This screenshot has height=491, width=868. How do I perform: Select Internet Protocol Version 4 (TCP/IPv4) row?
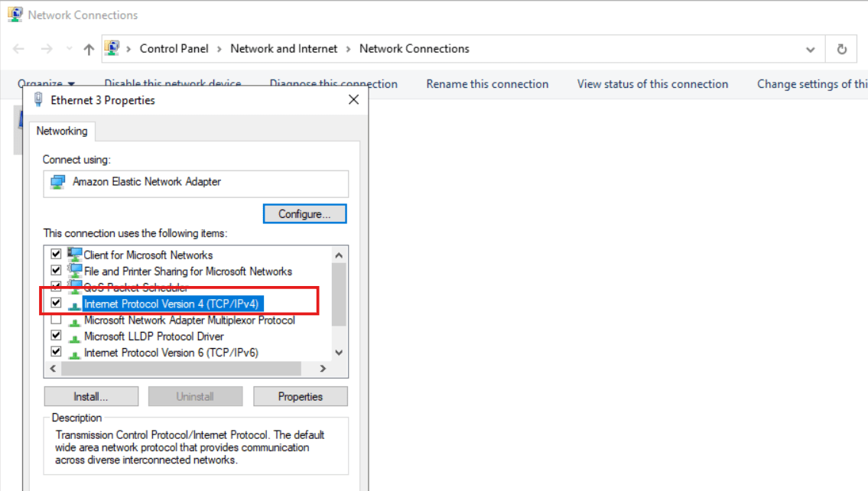coord(171,304)
